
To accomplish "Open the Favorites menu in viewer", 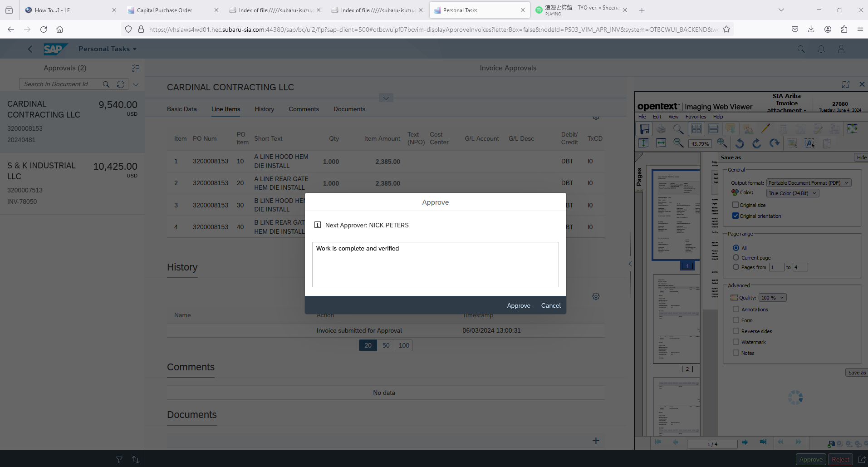I will [x=696, y=117].
